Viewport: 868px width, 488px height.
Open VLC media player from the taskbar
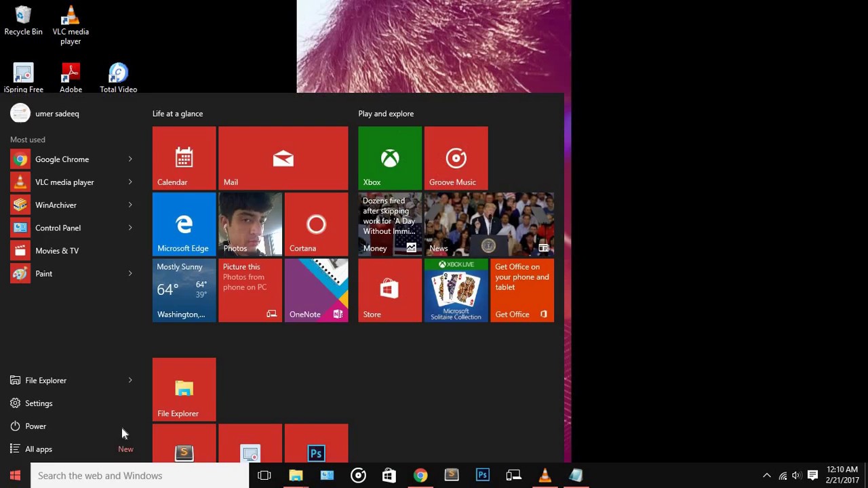(x=545, y=476)
